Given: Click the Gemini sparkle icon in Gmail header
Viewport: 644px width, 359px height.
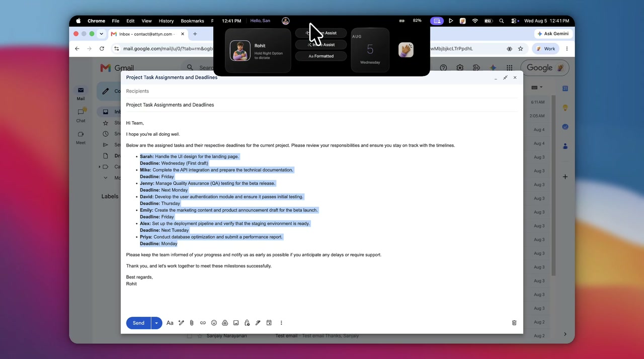Looking at the screenshot, I should 493,68.
